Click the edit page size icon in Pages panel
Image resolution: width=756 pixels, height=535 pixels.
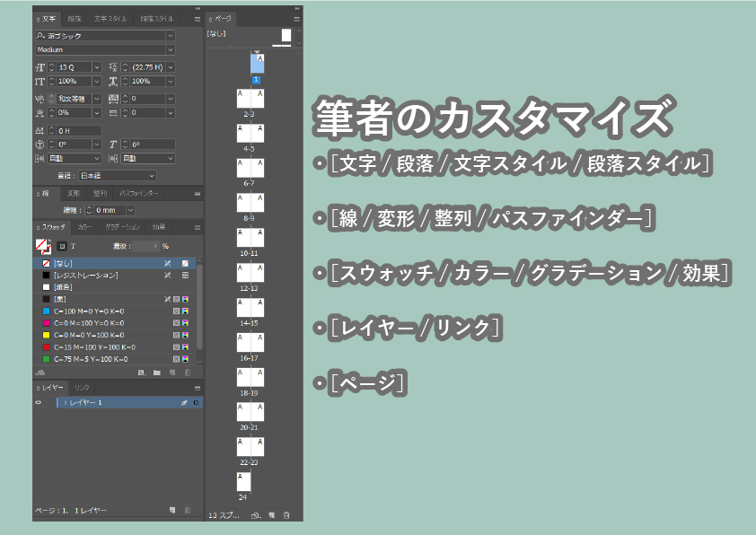256,515
